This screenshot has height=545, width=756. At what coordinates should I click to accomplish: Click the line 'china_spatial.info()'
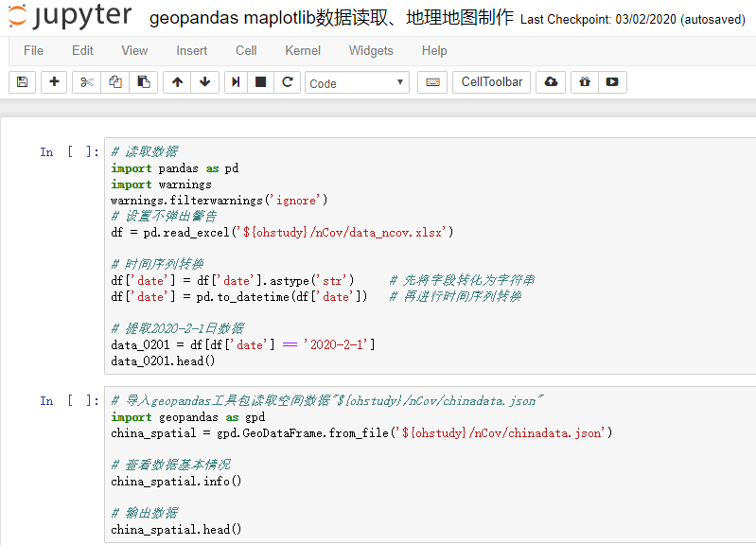(x=176, y=482)
